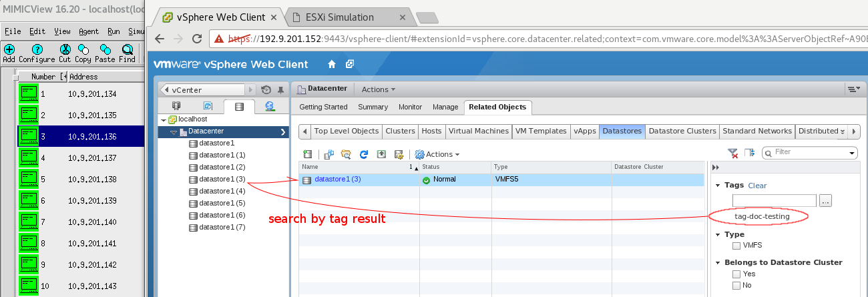Screen dimensions: 868x297
Task: Tick the VMFS type checkbox
Action: [736, 246]
